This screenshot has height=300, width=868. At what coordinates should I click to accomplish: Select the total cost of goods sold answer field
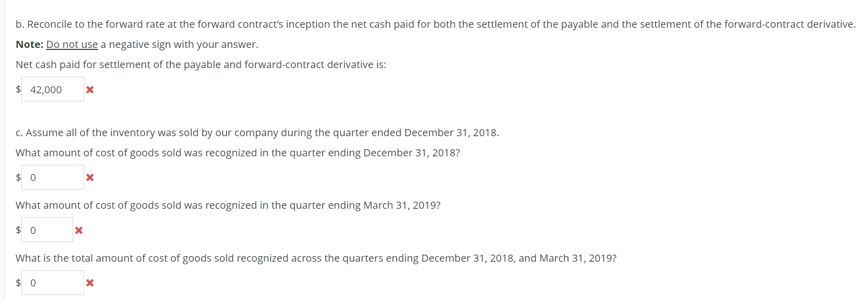point(52,282)
